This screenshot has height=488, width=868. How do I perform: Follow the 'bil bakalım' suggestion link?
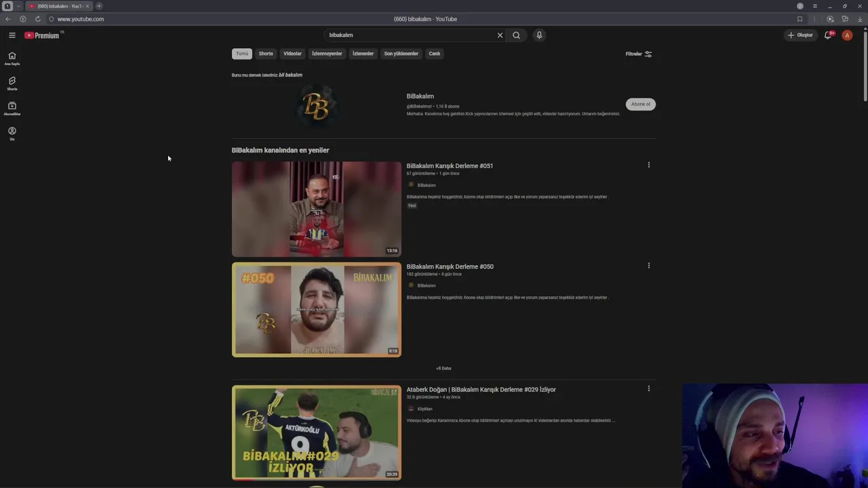290,75
